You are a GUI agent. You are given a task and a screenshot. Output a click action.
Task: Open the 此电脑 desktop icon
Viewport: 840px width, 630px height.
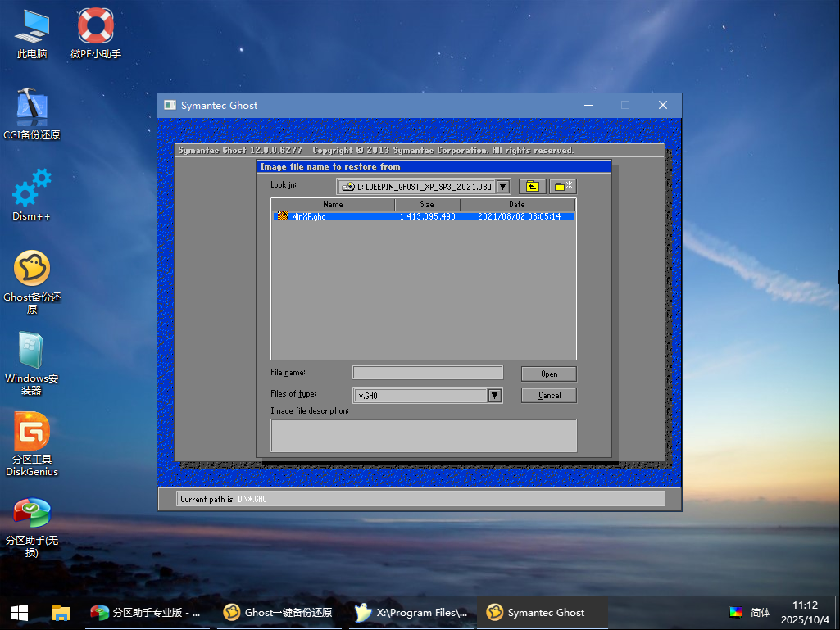point(32,34)
